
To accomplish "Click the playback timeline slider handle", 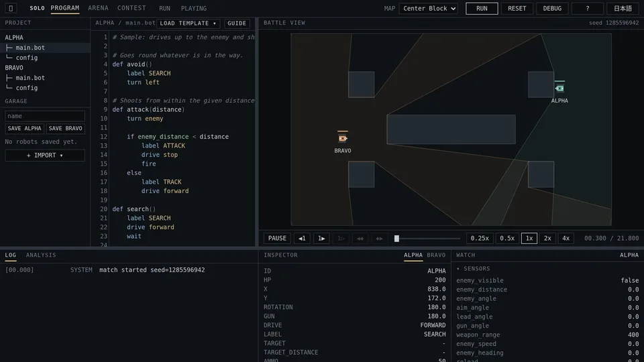I will [x=396, y=239].
